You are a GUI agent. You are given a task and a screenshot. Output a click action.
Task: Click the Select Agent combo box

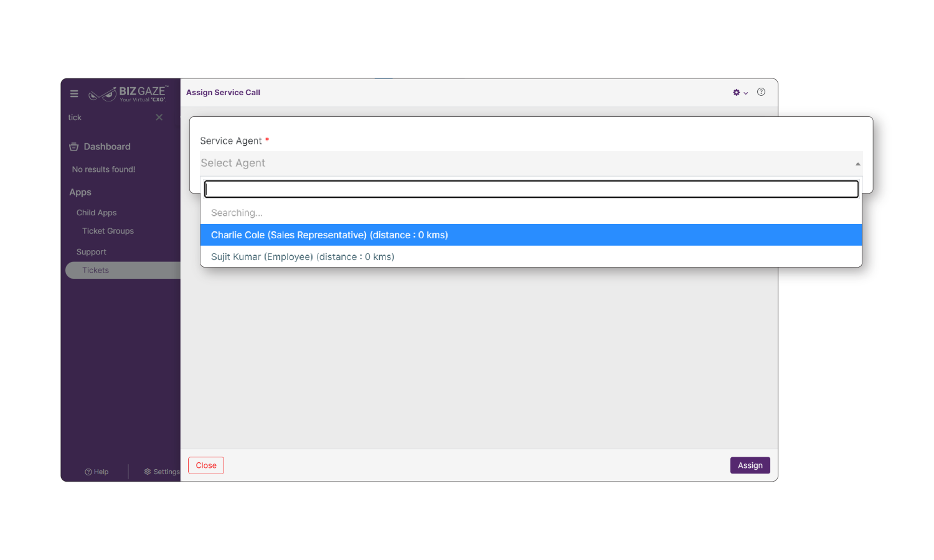[523, 163]
